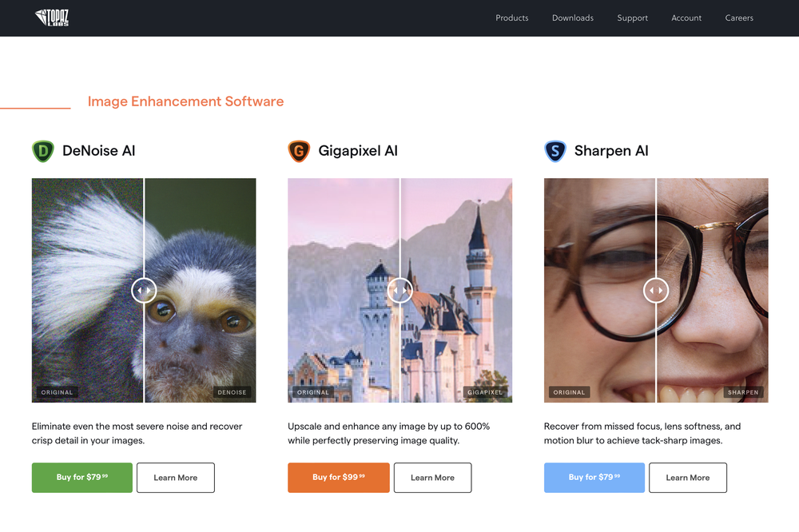Screen dimensions: 799x532
Task: Click the GIGAPIXEL label on castle image
Action: click(485, 392)
